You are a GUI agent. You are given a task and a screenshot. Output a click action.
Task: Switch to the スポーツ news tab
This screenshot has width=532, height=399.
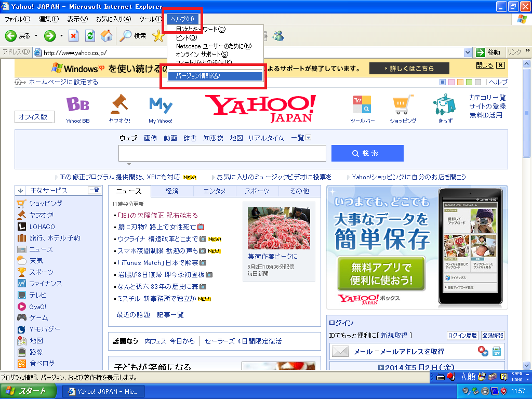[257, 191]
